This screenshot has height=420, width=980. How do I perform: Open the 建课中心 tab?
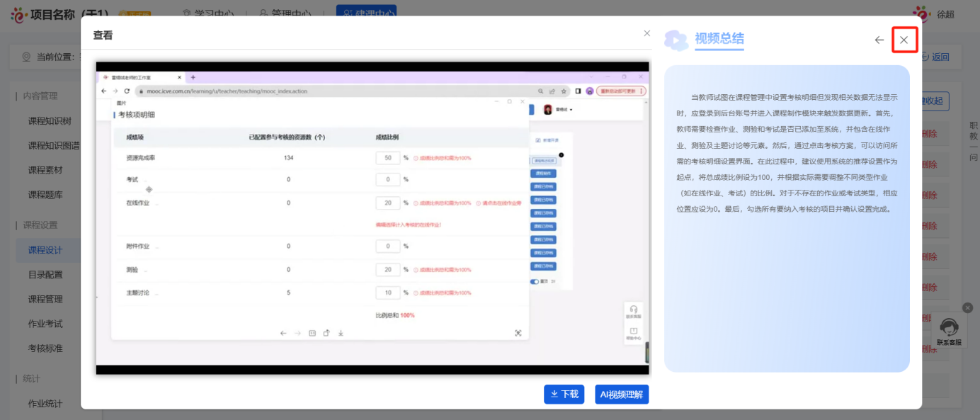366,13
